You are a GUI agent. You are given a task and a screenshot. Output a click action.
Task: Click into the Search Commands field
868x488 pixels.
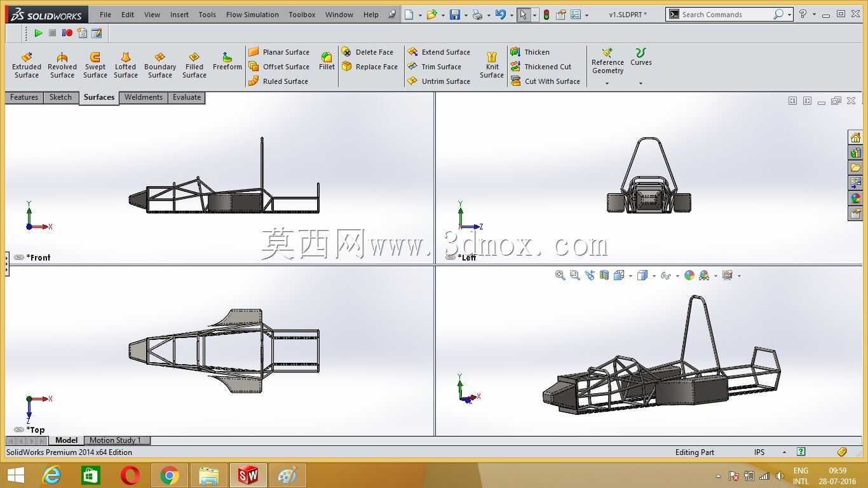coord(726,14)
